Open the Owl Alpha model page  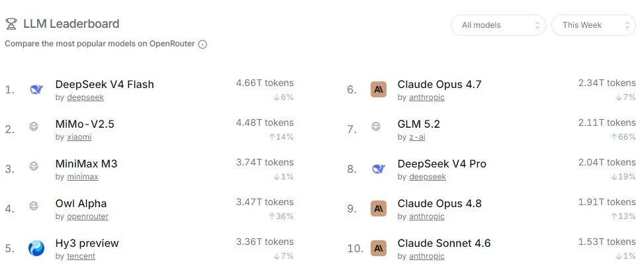click(x=81, y=204)
